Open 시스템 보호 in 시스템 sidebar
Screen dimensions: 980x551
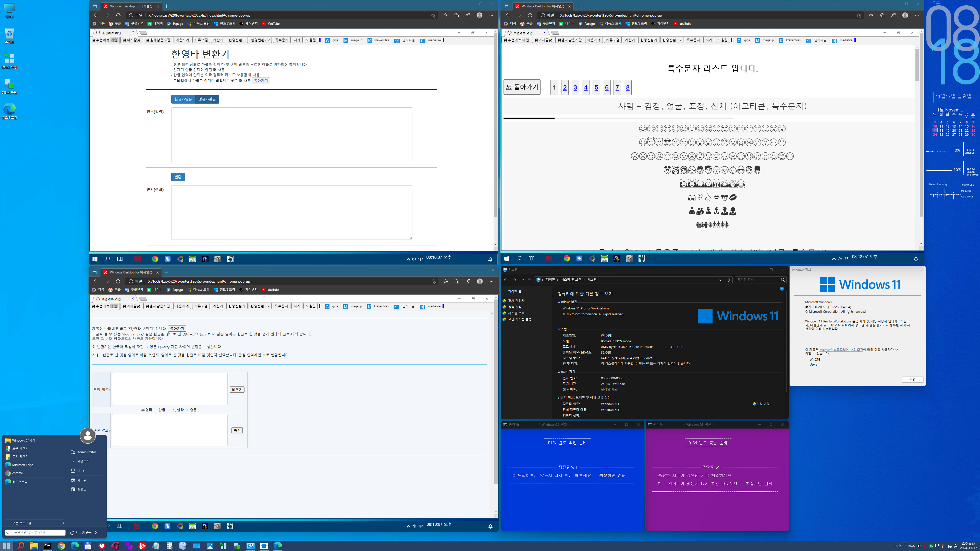pyautogui.click(x=516, y=313)
